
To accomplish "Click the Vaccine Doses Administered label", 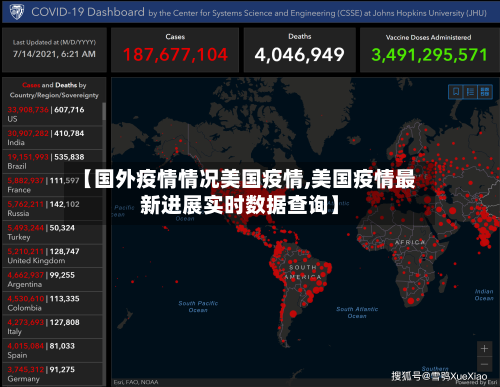I will coord(428,37).
